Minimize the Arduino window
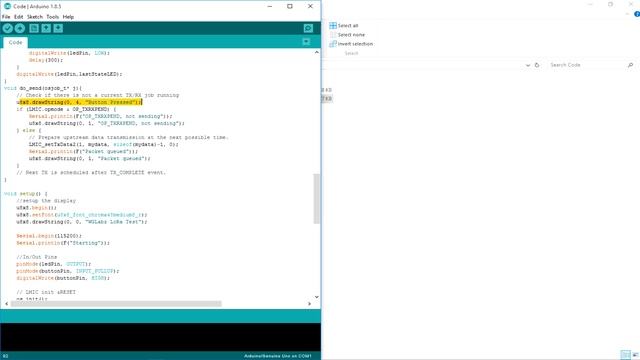Image resolution: width=640 pixels, height=360 pixels. [x=270, y=6]
